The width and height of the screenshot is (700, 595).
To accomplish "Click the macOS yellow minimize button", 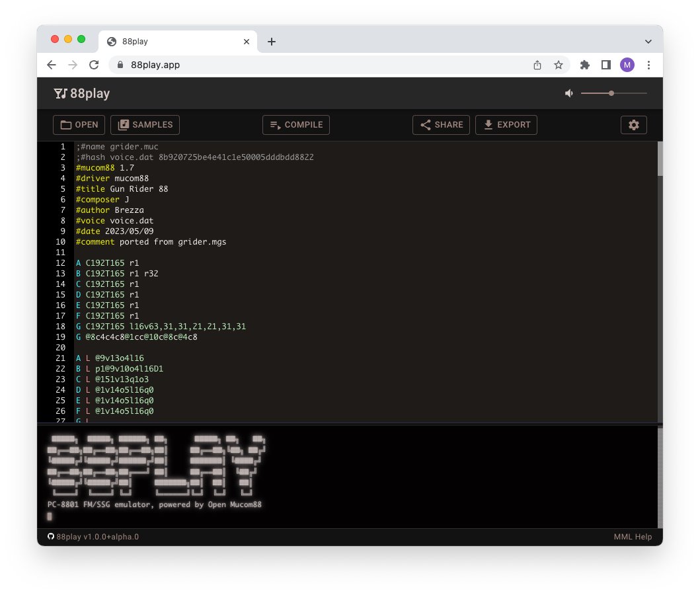I will pyautogui.click(x=68, y=39).
